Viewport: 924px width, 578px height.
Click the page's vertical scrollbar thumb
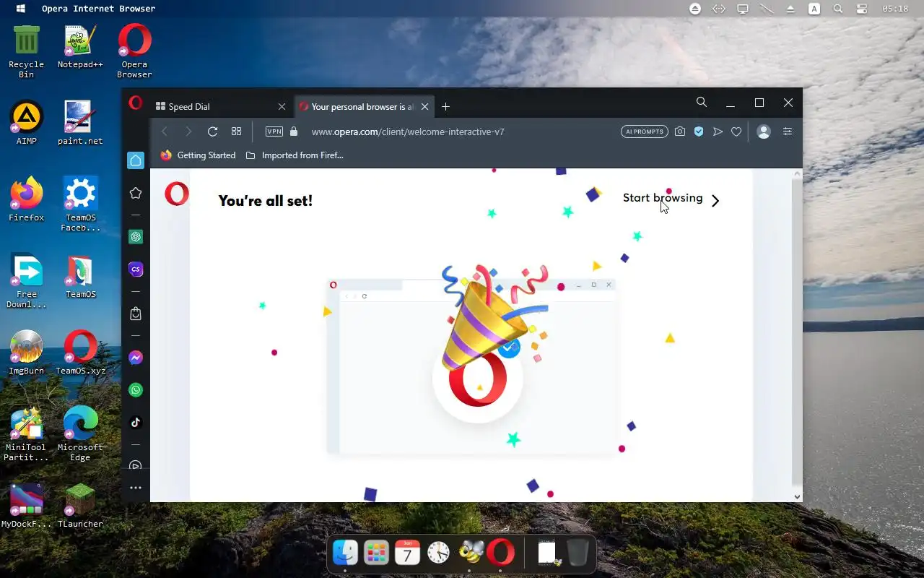pos(797,332)
